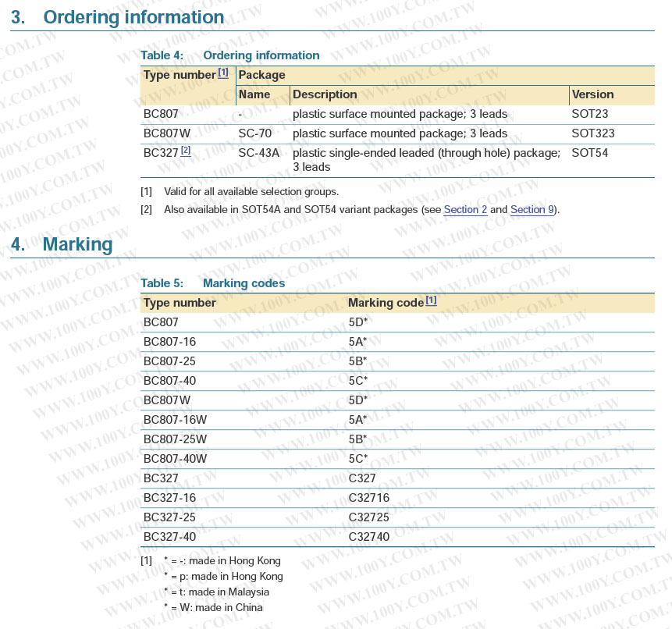Click the Description column header
672x629 pixels.
tap(325, 94)
